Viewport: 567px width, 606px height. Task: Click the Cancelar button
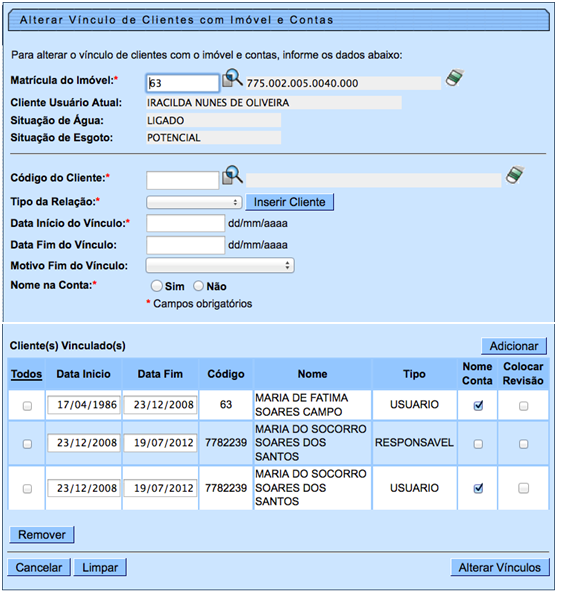[39, 567]
